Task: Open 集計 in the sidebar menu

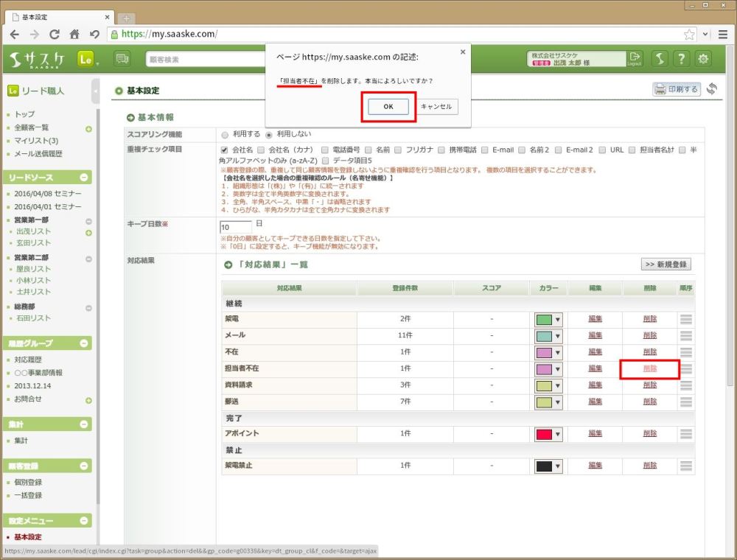Action: (24, 441)
